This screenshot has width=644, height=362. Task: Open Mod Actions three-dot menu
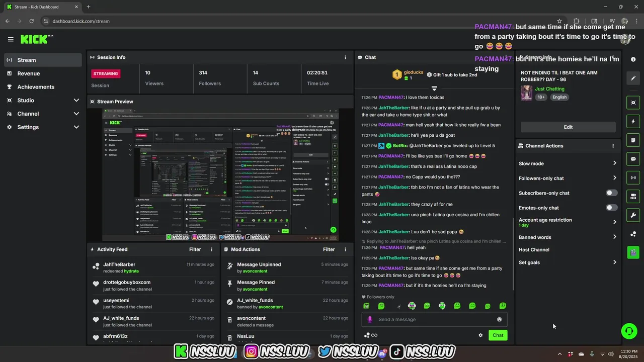(x=345, y=249)
